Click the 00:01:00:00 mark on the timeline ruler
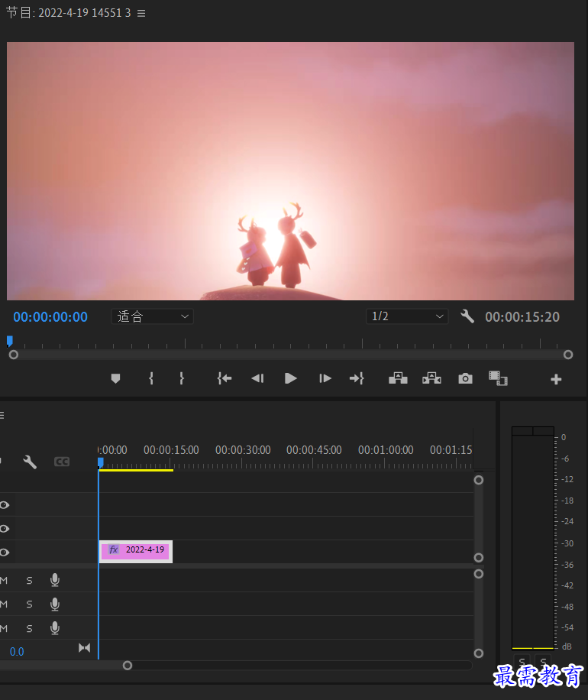Viewport: 588px width, 700px height. [386, 450]
